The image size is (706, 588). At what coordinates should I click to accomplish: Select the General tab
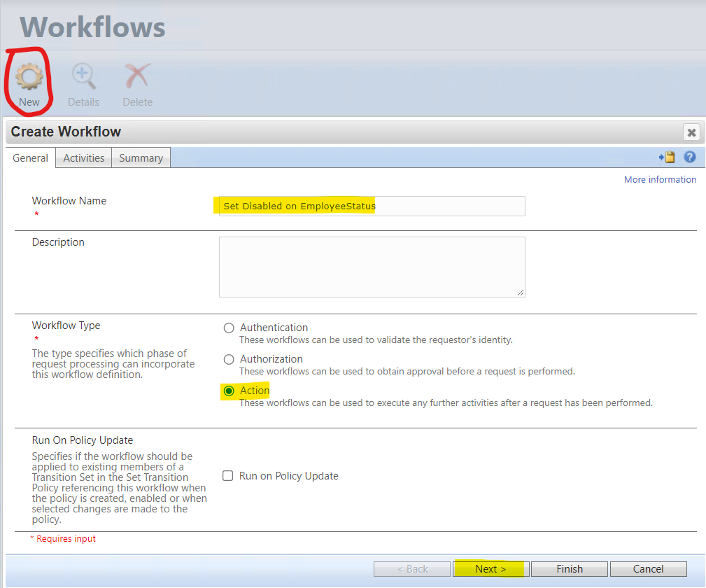[30, 157]
